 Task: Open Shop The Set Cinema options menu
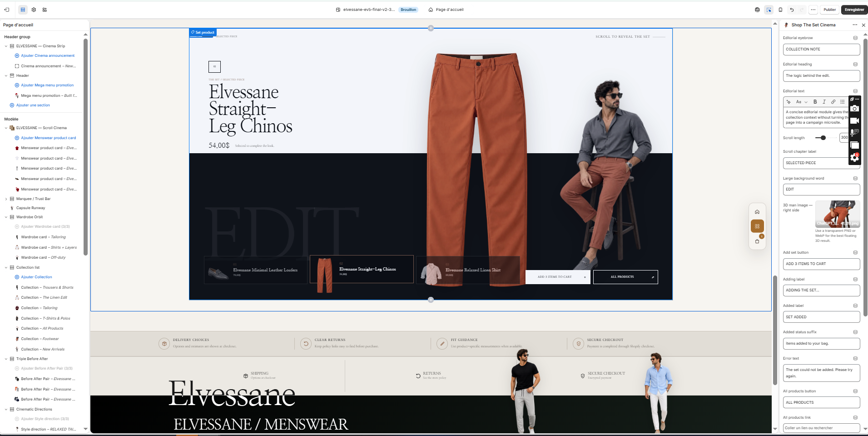click(x=855, y=25)
